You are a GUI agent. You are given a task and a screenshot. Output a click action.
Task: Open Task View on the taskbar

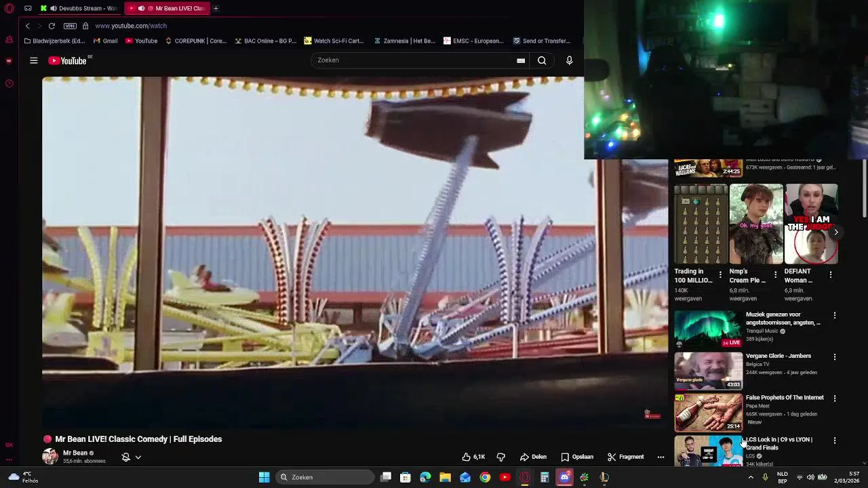[x=386, y=477]
